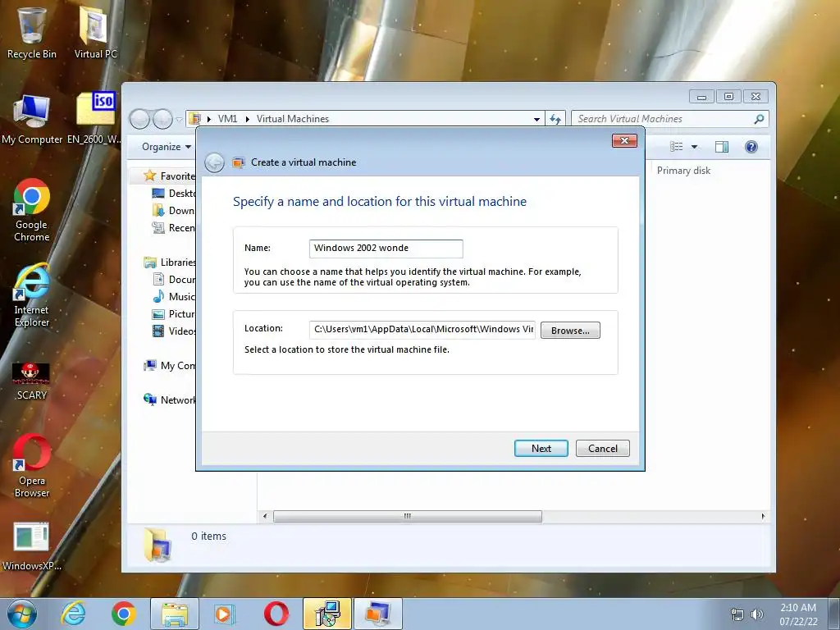Open Windows Explorer taskbar icon
The height and width of the screenshot is (630, 840).
175,614
